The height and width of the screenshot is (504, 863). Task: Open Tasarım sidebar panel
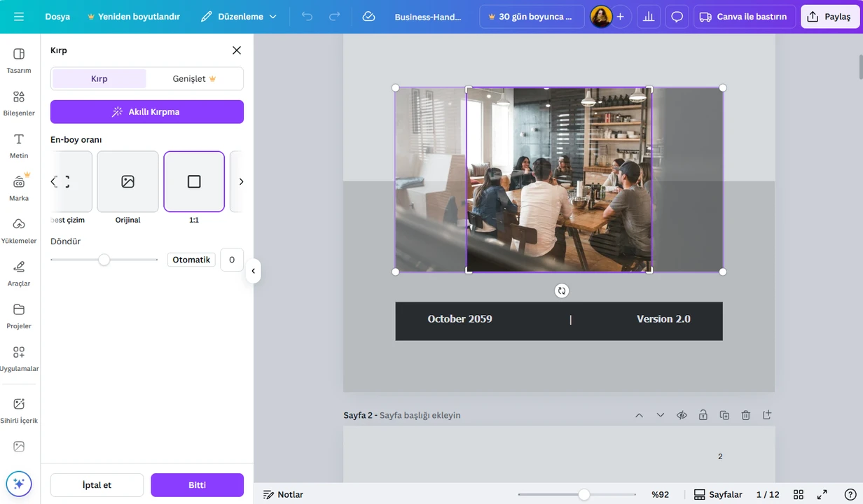tap(19, 60)
